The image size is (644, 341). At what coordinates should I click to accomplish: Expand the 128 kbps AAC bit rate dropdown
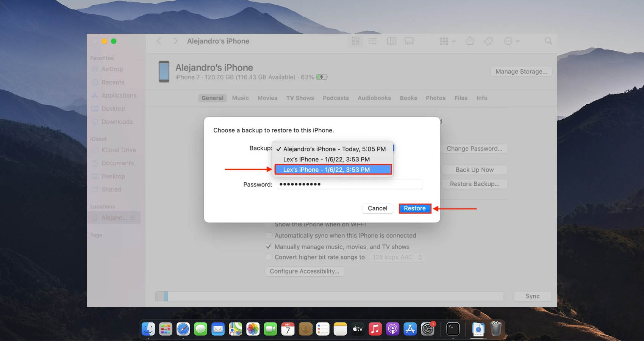pos(397,257)
